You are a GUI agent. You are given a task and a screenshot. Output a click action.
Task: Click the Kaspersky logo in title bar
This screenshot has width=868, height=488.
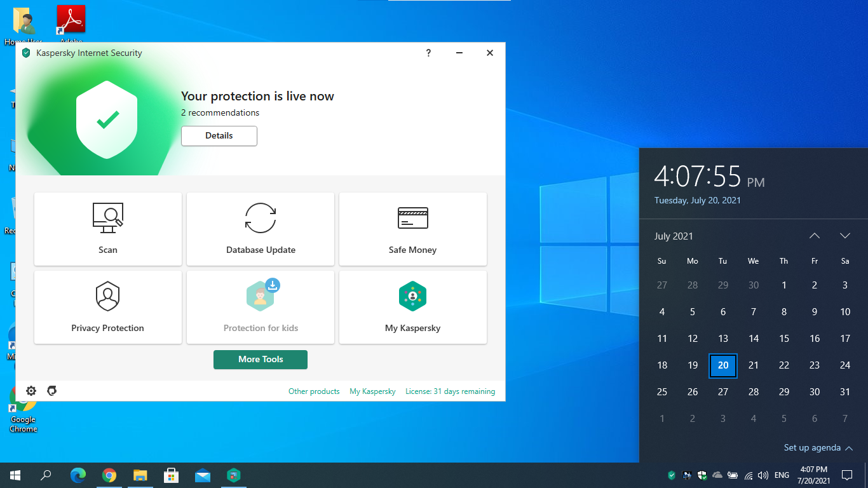26,53
